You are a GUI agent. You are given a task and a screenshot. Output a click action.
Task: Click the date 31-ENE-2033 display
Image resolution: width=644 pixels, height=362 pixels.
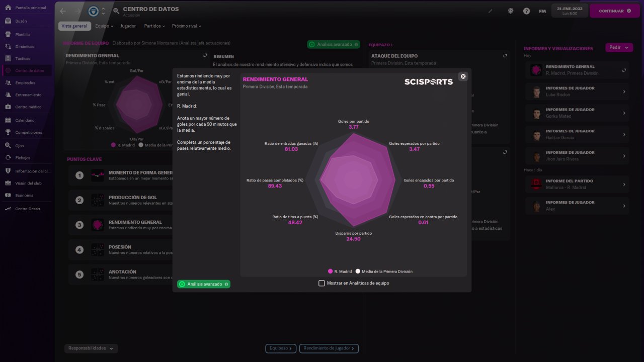tap(570, 11)
